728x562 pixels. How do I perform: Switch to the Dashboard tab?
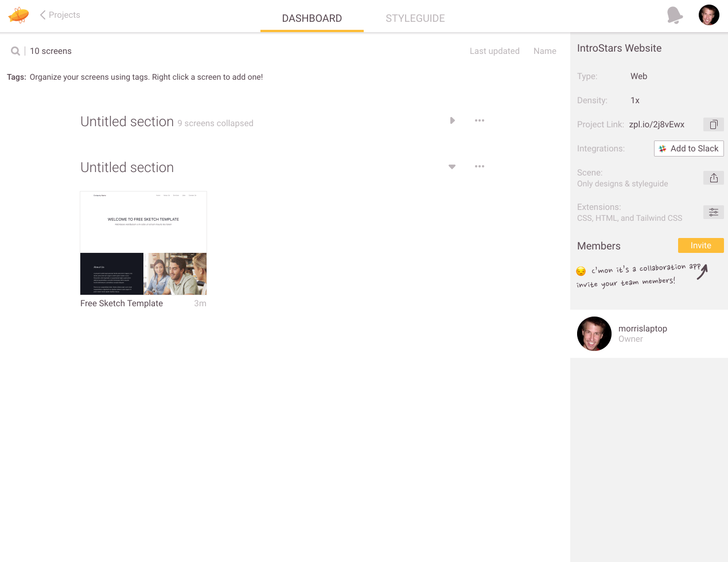pos(312,18)
